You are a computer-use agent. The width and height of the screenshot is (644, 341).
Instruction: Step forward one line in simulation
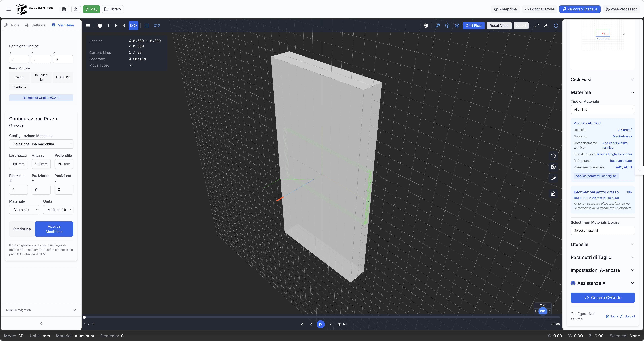point(330,324)
